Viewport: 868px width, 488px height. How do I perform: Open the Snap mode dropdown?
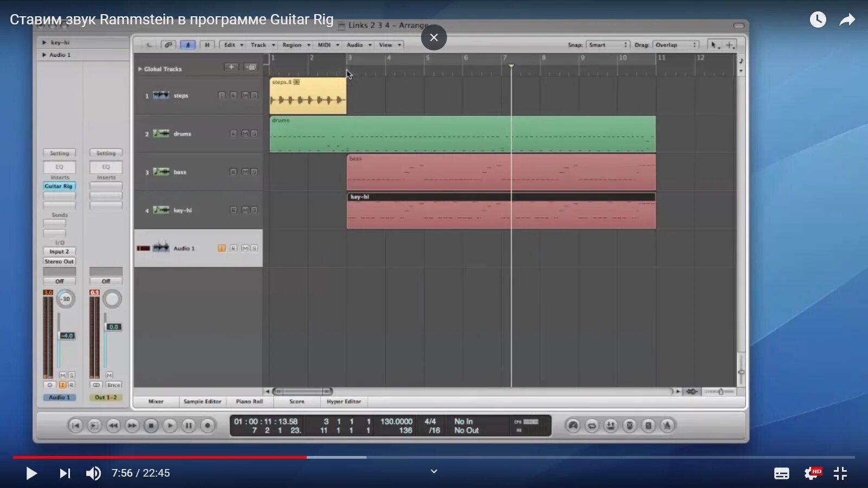pos(608,45)
